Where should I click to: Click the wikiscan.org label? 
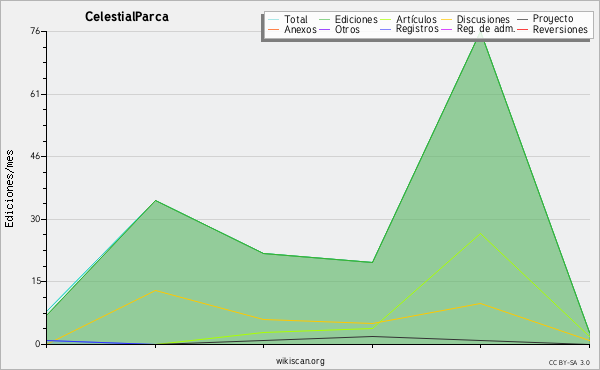click(300, 360)
